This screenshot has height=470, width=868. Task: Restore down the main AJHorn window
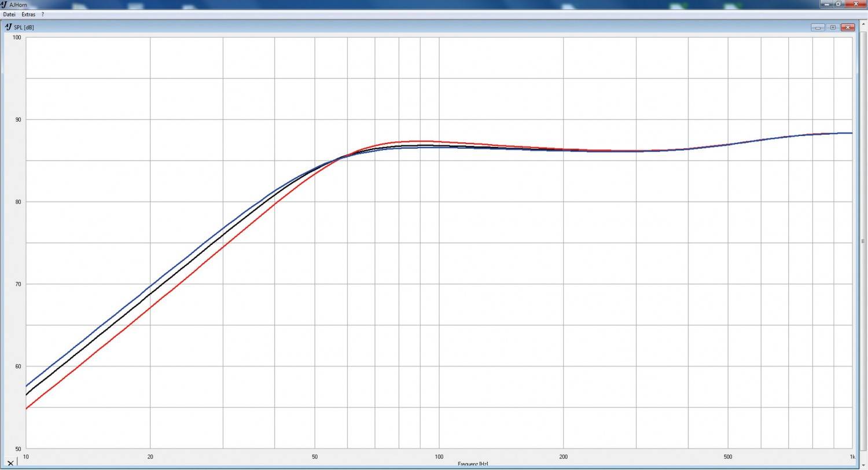[838, 4]
